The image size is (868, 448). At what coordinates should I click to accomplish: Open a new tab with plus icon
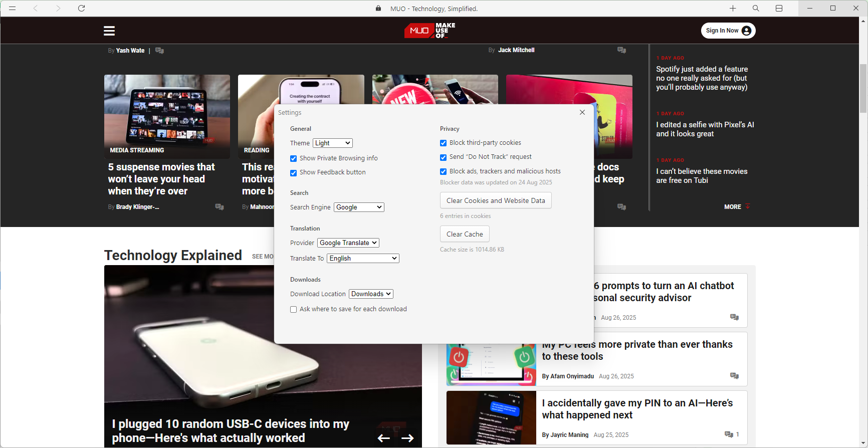coord(733,9)
